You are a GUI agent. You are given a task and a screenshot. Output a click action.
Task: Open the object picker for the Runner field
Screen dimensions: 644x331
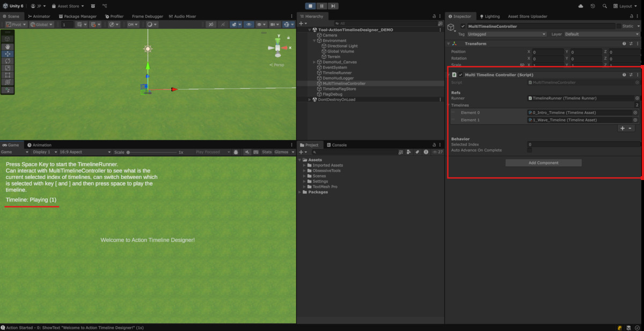[x=637, y=98]
